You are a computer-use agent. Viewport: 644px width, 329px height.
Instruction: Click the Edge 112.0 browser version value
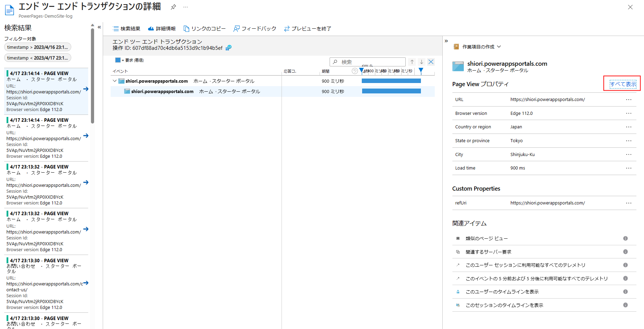[521, 113]
